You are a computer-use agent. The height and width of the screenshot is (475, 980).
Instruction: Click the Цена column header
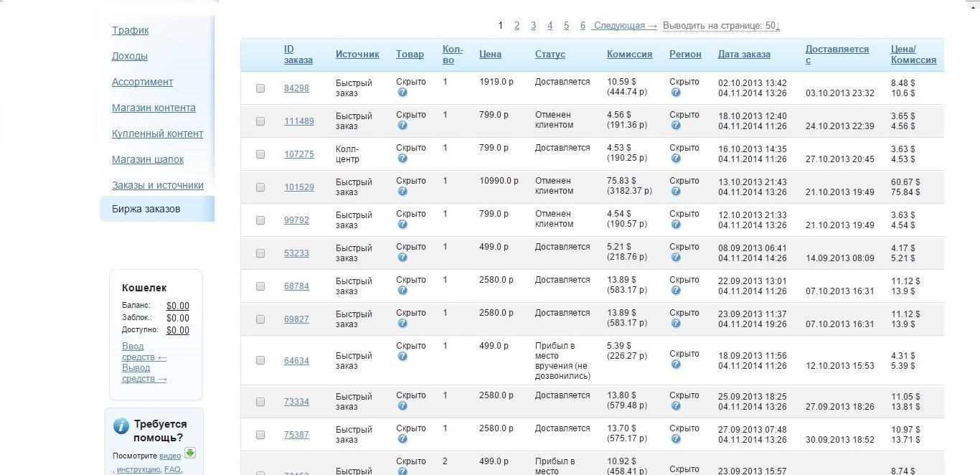point(490,55)
